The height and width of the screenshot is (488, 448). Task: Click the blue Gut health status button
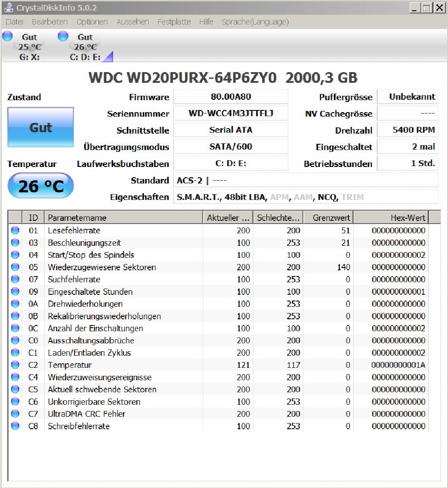41,127
